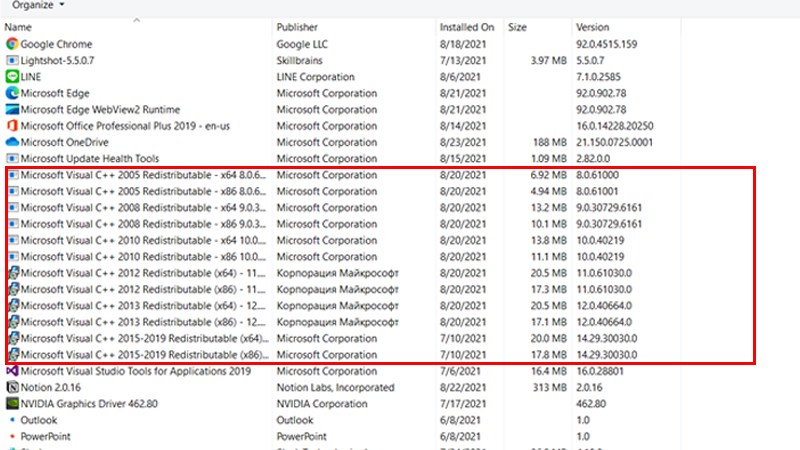Click the Version column header
Image resolution: width=800 pixels, height=450 pixels.
pos(592,27)
